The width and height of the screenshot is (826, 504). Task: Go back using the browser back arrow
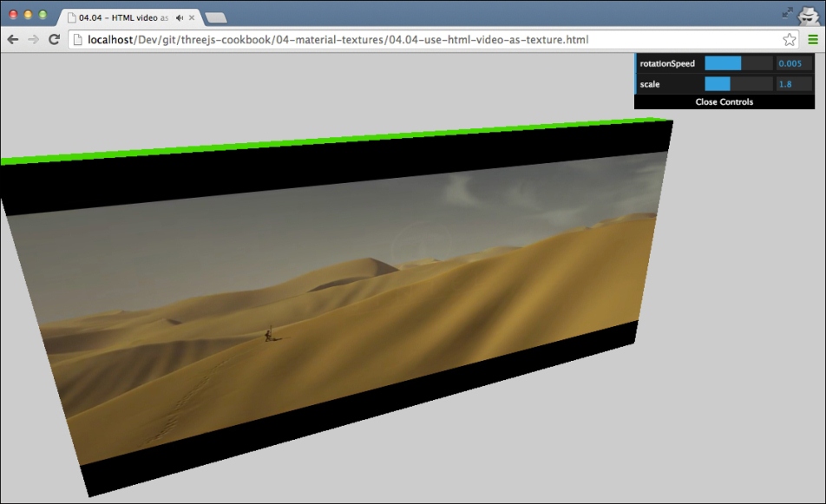click(13, 40)
